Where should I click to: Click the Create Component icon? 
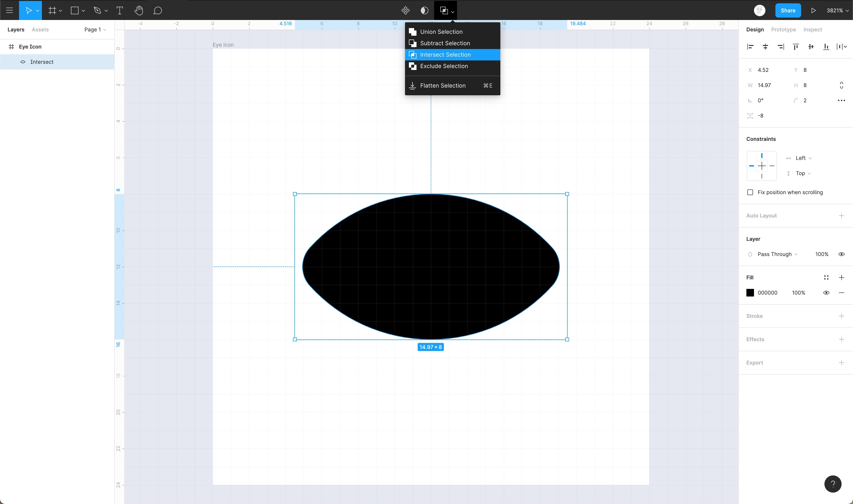point(406,10)
